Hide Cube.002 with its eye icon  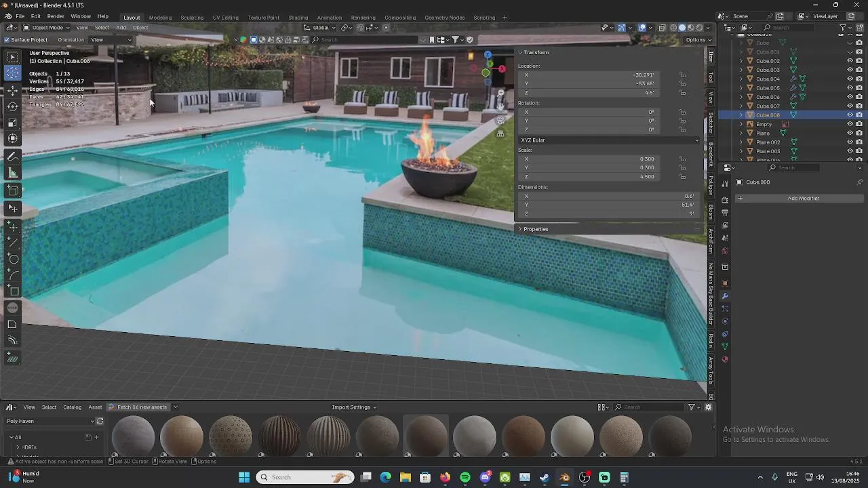click(x=850, y=61)
